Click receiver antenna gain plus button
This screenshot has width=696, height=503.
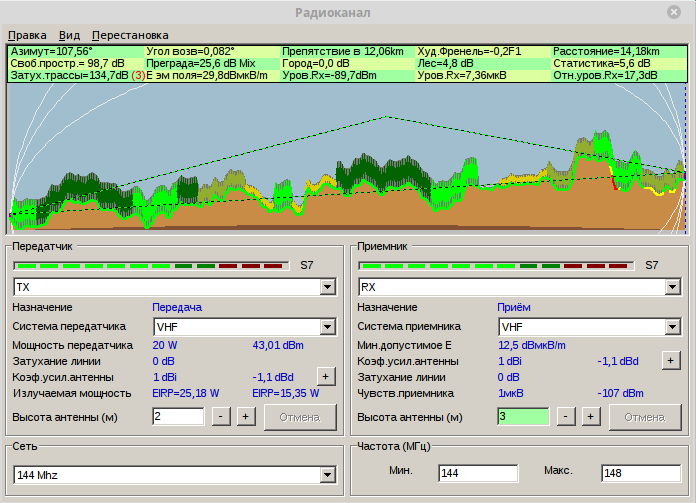point(671,360)
